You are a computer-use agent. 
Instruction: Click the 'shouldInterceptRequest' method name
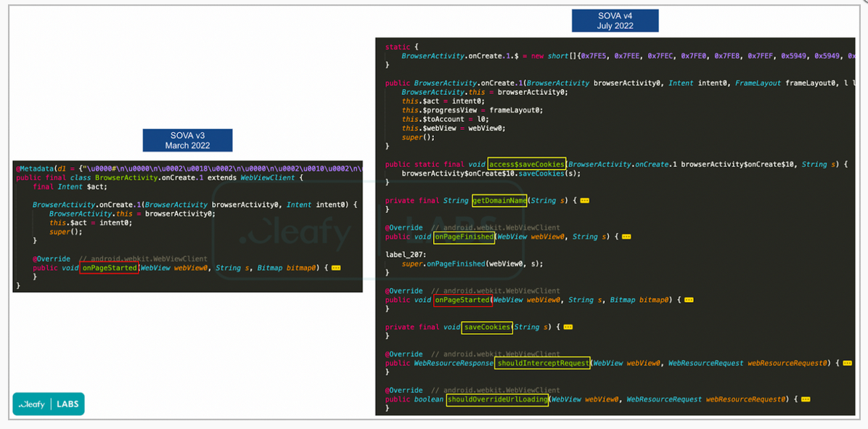(x=543, y=363)
